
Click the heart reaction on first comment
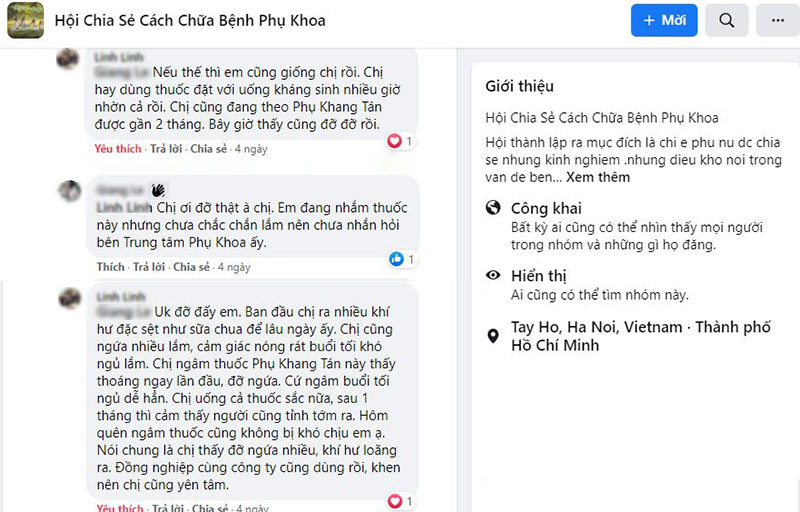tap(394, 141)
